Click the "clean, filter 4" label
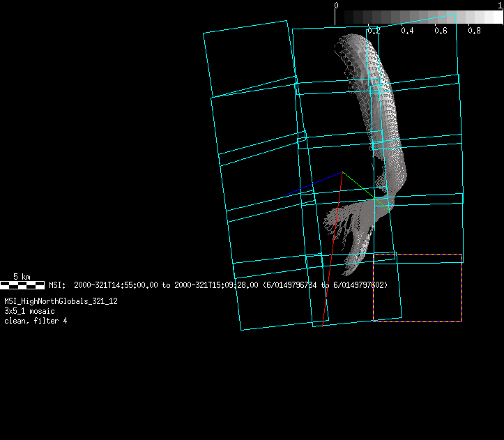Screen dimensions: 504x440 point(36,321)
